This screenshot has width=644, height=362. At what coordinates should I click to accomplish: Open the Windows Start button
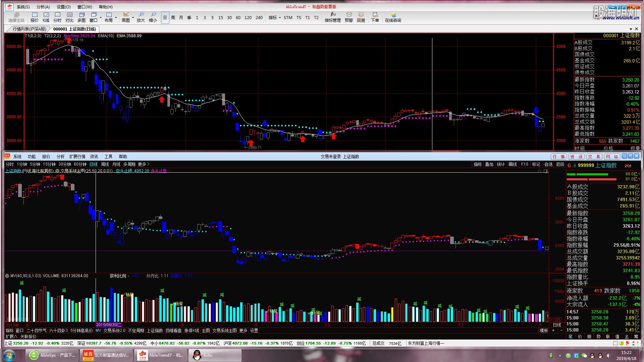pos(9,355)
